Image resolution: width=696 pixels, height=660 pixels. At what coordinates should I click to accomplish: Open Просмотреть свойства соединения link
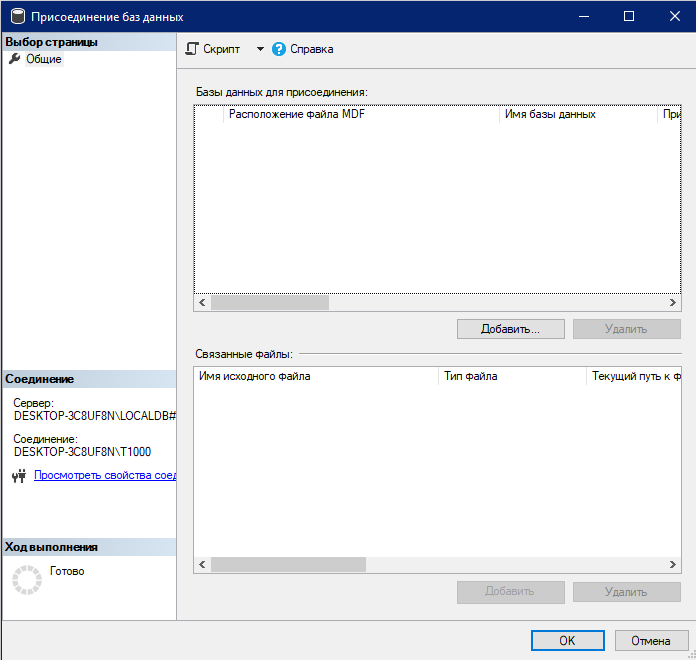click(105, 476)
